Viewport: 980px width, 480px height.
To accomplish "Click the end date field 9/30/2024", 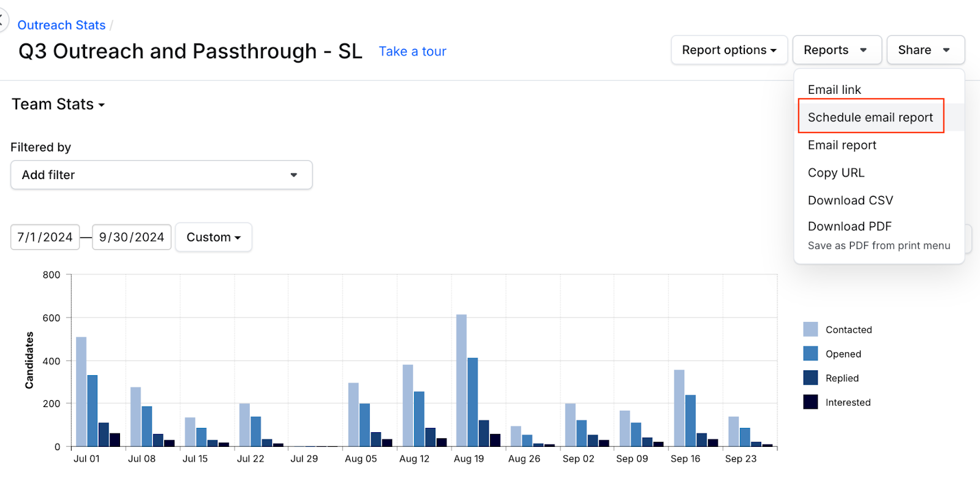I will [x=132, y=237].
